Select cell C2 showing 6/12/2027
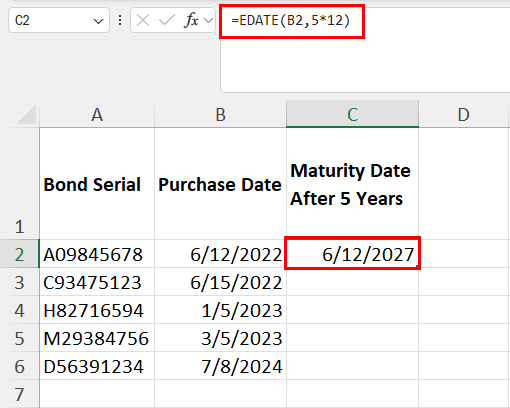The image size is (510, 408). (352, 253)
